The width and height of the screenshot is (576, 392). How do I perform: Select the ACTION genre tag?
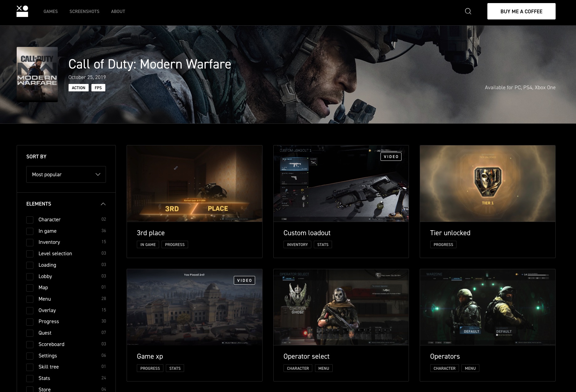(x=78, y=88)
